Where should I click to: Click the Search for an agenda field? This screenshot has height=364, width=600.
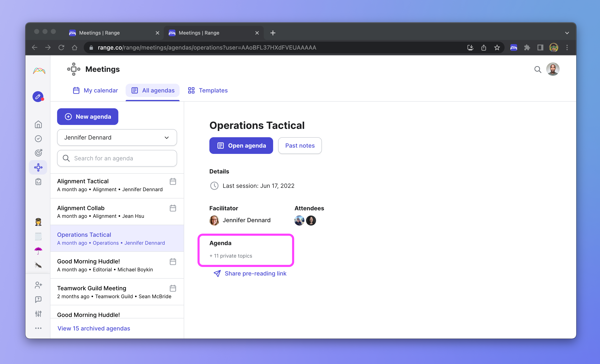pyautogui.click(x=117, y=158)
